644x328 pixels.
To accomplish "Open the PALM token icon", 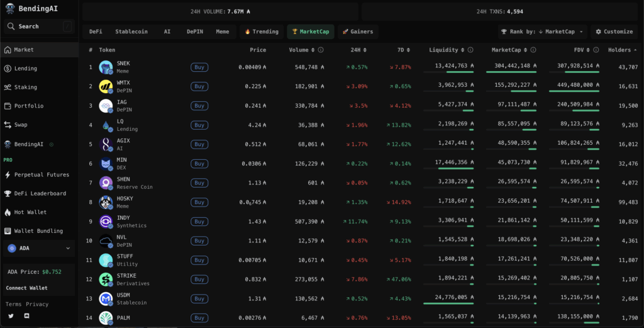I will point(106,318).
